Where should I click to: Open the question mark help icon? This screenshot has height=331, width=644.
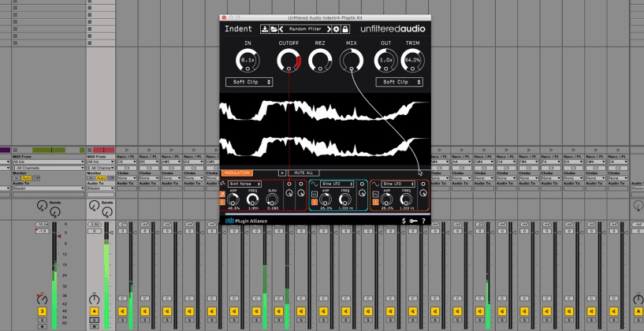pos(424,221)
